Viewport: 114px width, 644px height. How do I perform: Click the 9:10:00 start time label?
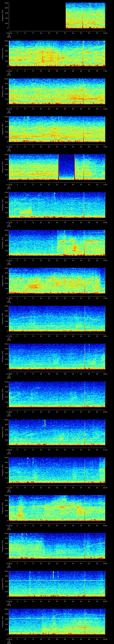pos(9,71)
